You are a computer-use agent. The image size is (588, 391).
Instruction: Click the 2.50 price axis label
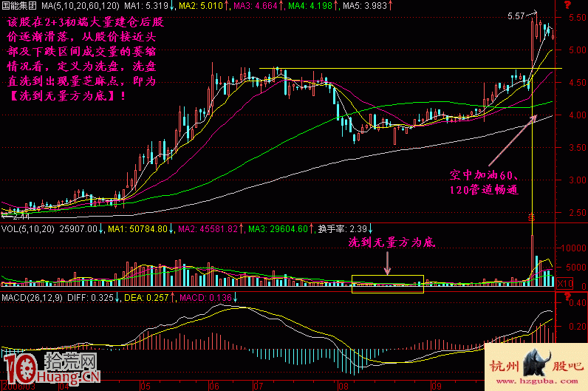coord(577,213)
